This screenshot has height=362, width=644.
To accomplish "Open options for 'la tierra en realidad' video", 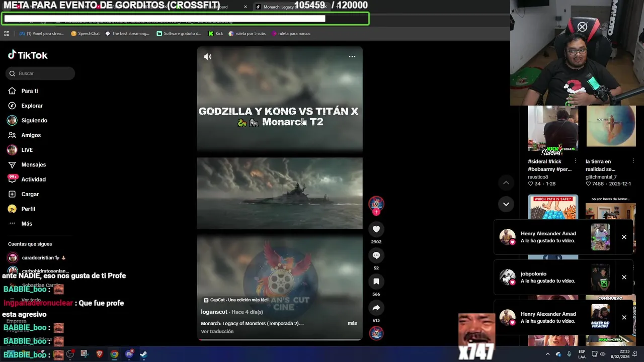I will 633,161.
